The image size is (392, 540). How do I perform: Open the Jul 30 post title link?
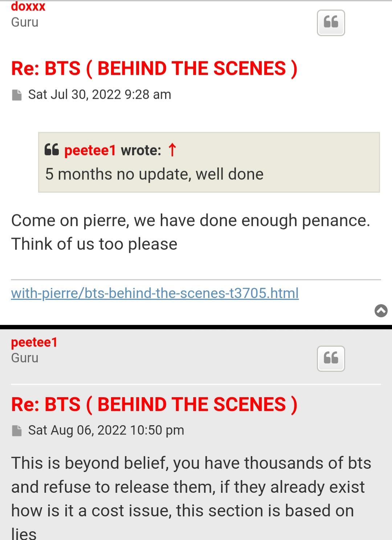coord(154,68)
